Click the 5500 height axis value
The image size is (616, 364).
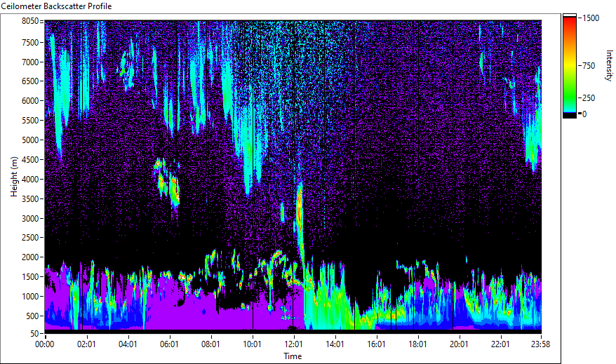click(x=30, y=121)
